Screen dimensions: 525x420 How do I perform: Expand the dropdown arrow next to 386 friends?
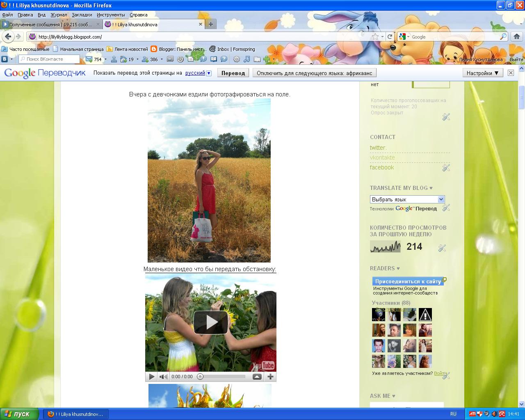click(162, 59)
